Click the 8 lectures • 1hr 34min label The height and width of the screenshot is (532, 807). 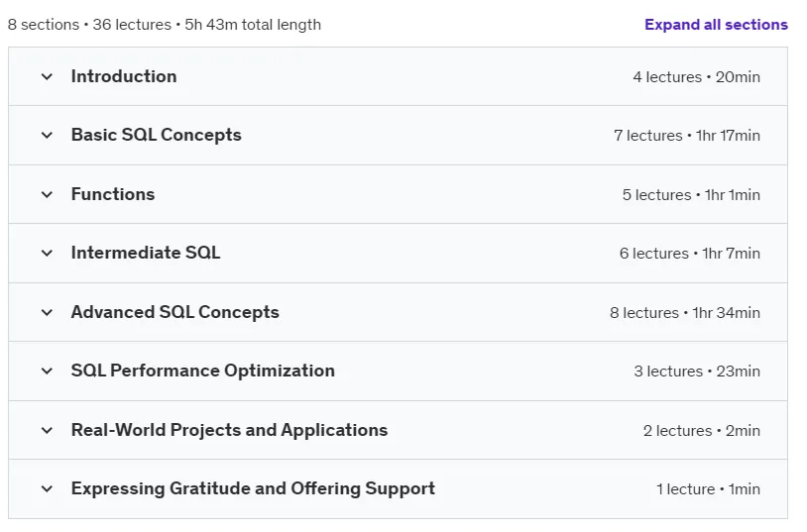[685, 313]
